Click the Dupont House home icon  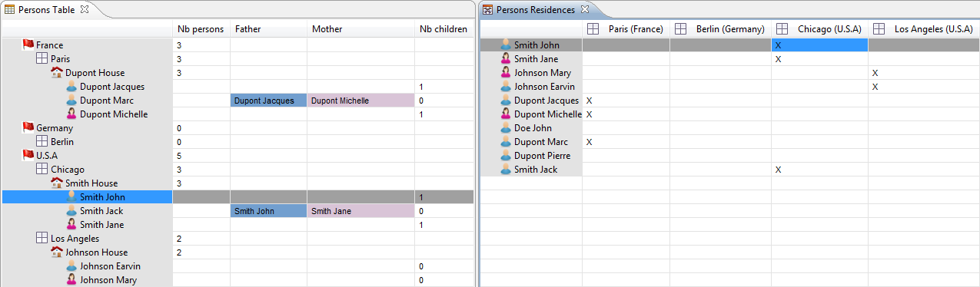pyautogui.click(x=57, y=73)
